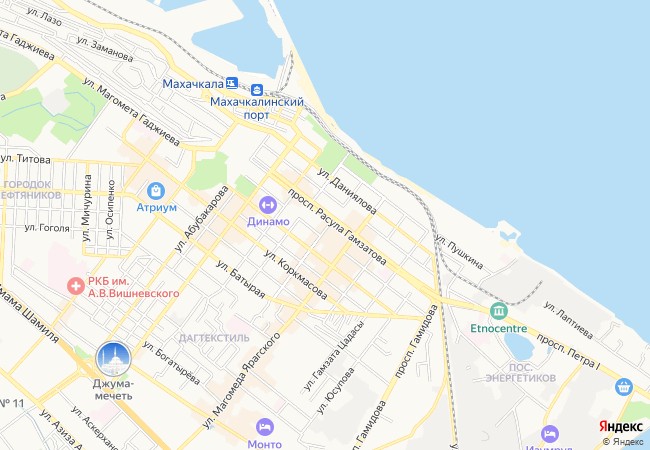
Task: Select the РКБ hospital cross icon
Action: coord(76,285)
